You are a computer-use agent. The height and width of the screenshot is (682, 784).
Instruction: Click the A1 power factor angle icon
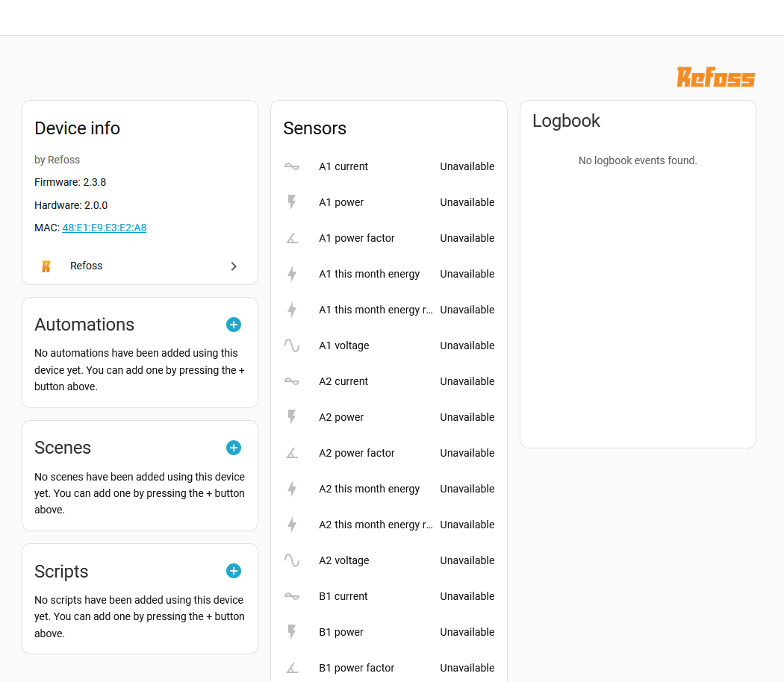(x=292, y=238)
